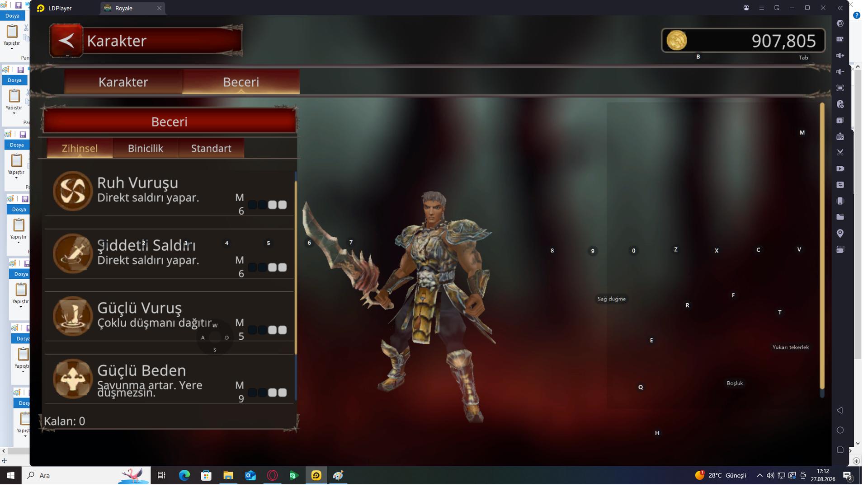Viewport: 868px width, 487px height.
Task: Click the "Direkt saldırı yapar." text under Ruh Vuruşu
Action: 148,198
